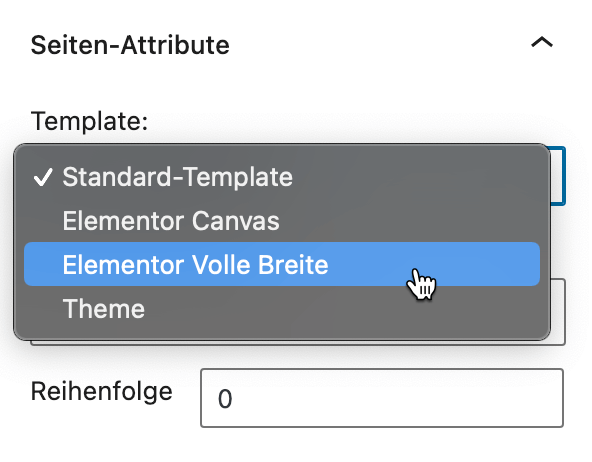Click the Template: label
This screenshot has width=592, height=462.
[x=89, y=121]
